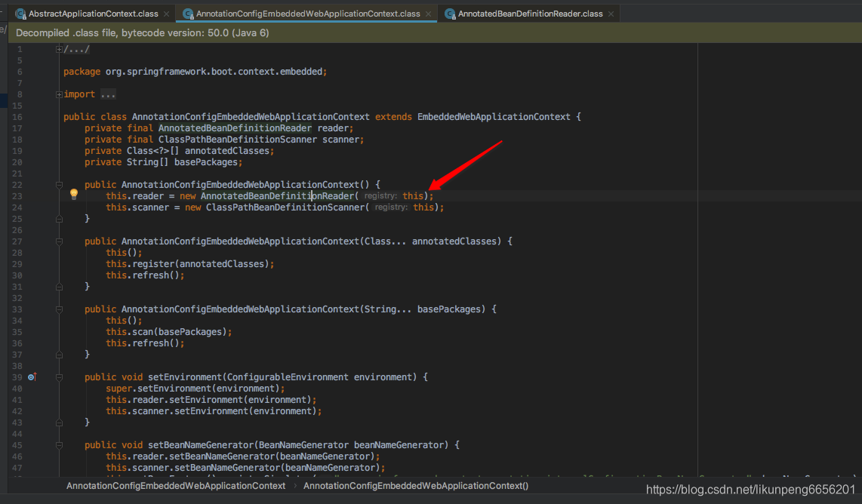Click class file icon on AbstractApplicationContext tab
This screenshot has height=504, width=862.
[x=21, y=14]
